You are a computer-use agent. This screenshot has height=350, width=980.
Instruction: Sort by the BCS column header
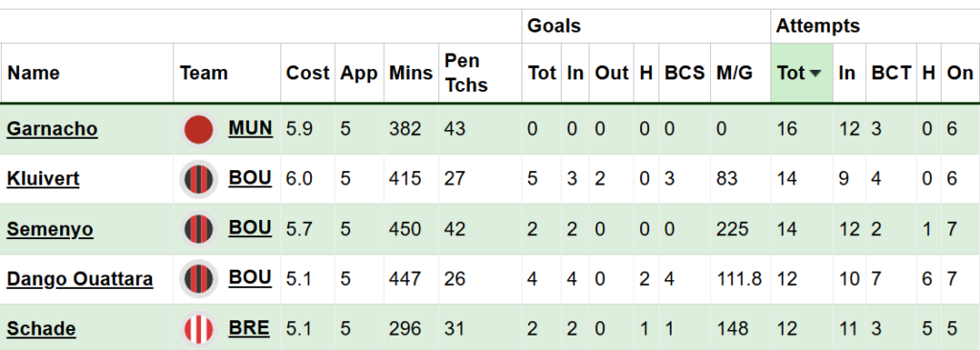pyautogui.click(x=684, y=73)
